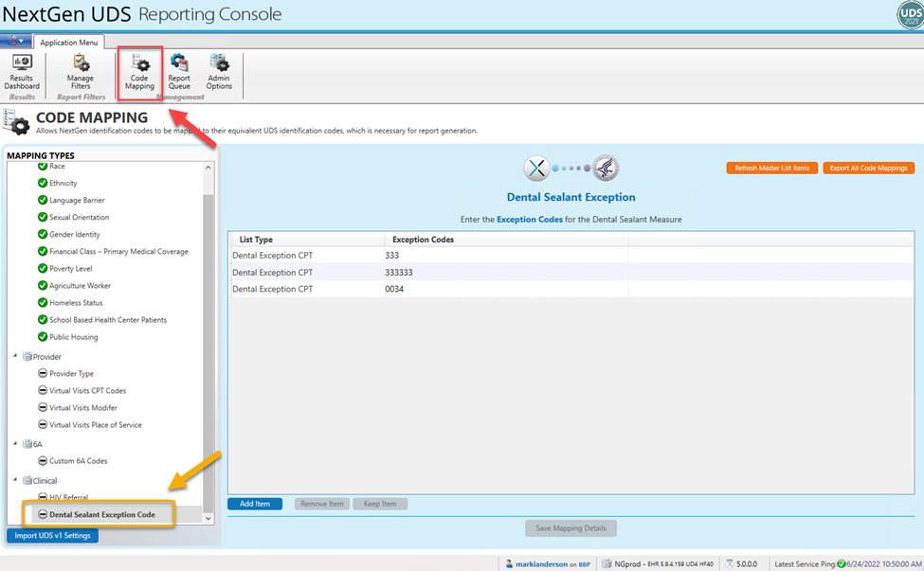The image size is (924, 571).
Task: Click the green check icon beside Poverty Level
Action: [x=43, y=268]
